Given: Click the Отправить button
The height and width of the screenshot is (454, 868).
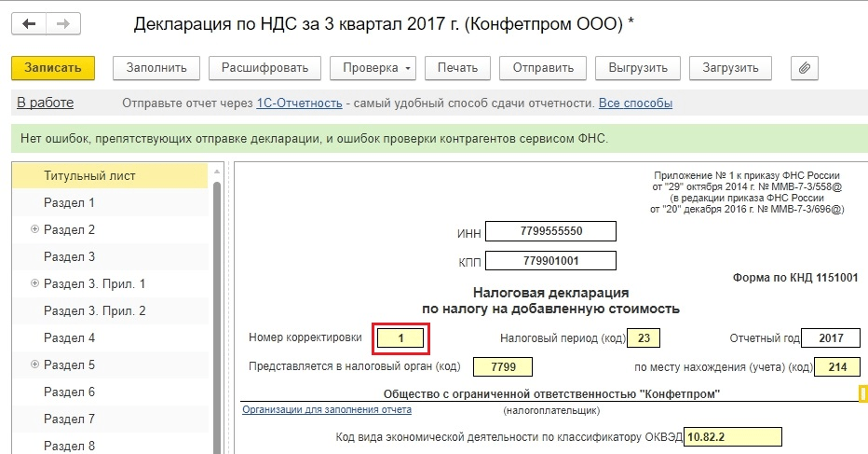Looking at the screenshot, I should [x=542, y=68].
